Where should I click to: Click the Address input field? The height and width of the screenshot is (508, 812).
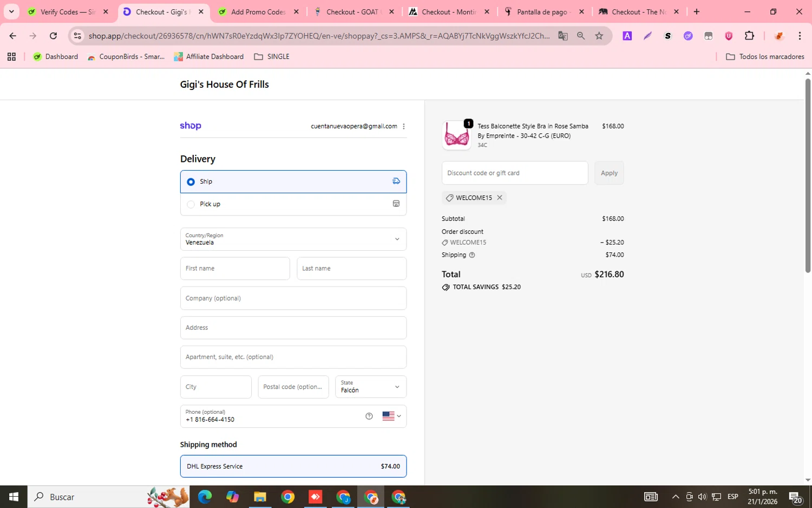click(x=293, y=328)
